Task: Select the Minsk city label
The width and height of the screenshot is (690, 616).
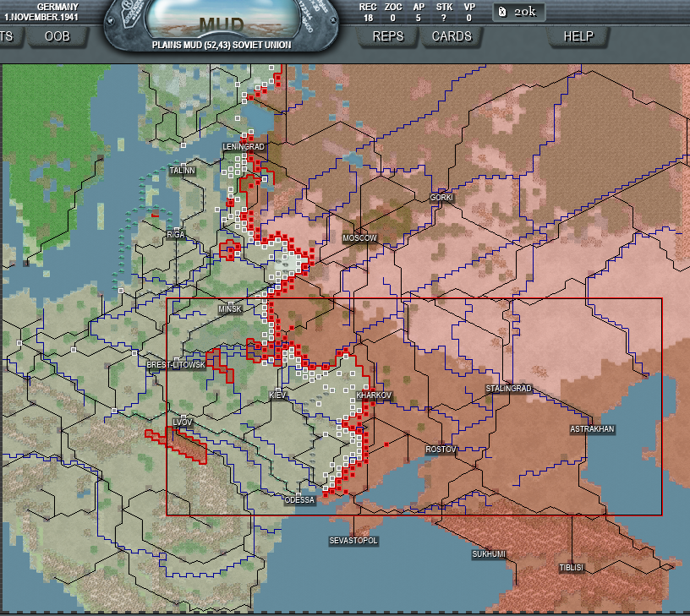Action: (230, 309)
